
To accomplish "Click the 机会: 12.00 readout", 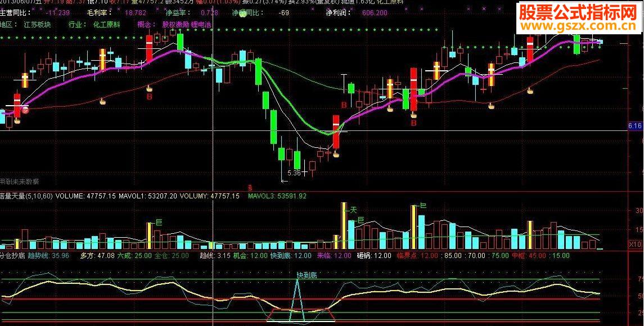I will pos(250,255).
